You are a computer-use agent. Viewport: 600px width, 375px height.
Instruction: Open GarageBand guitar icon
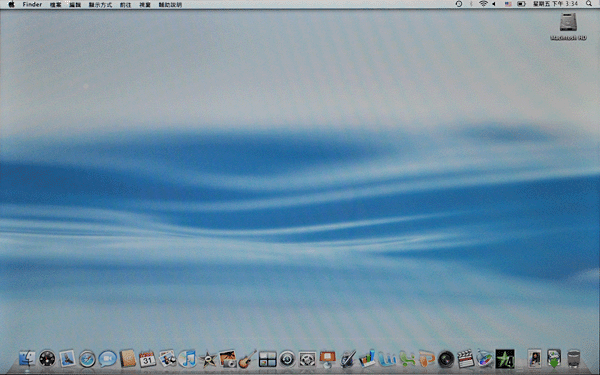[x=247, y=359]
